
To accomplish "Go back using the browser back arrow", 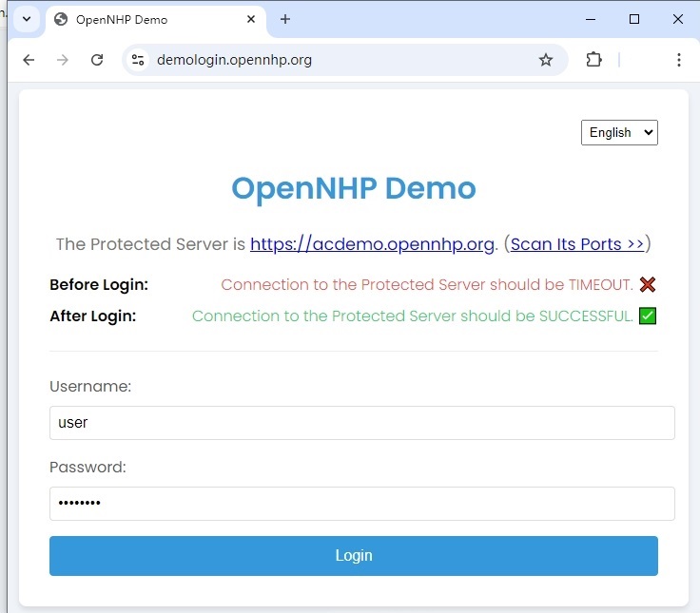I will pos(29,60).
